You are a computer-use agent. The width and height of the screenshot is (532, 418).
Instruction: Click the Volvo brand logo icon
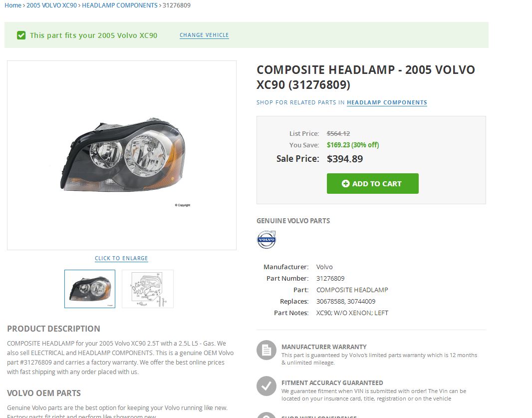[266, 240]
